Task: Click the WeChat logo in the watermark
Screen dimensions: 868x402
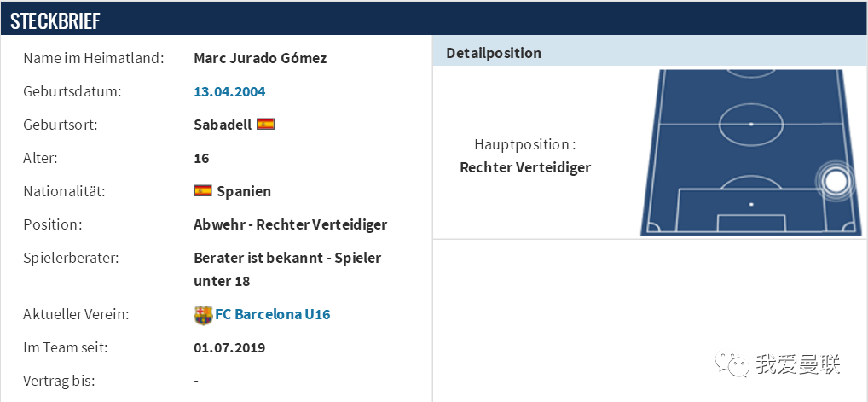Action: click(732, 364)
